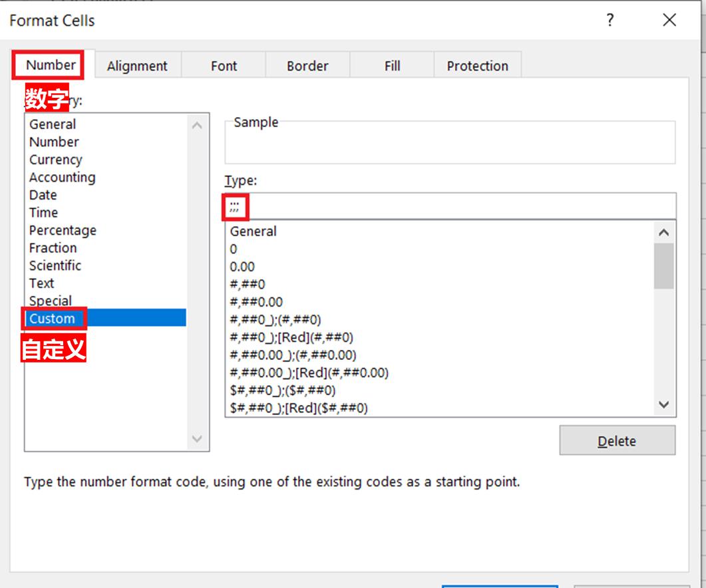
Task: Select the Percentage category
Action: click(105, 230)
